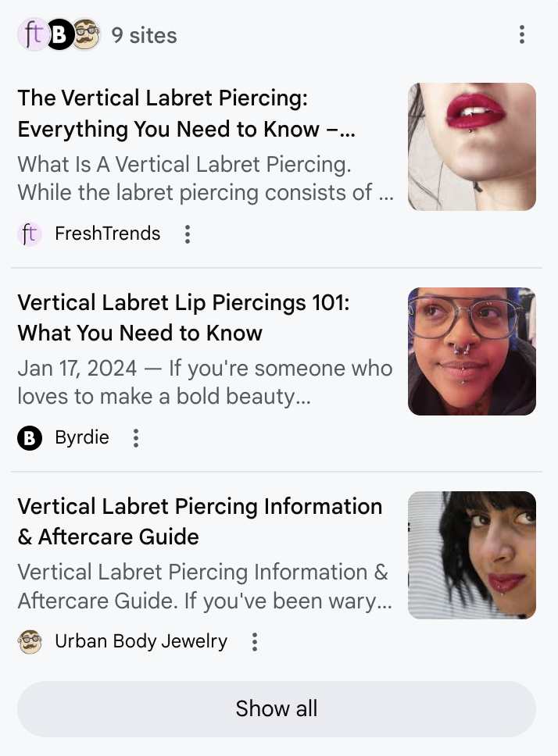Click the three-dot menu next to FreshTrends

[188, 234]
